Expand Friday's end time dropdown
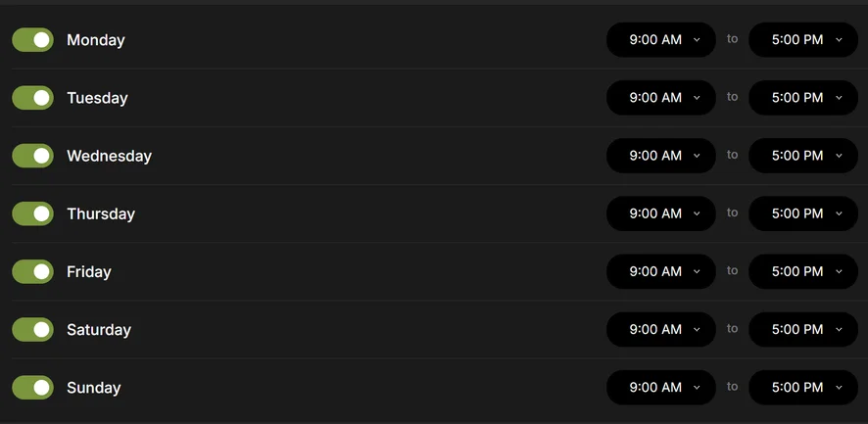868x424 pixels. 803,271
